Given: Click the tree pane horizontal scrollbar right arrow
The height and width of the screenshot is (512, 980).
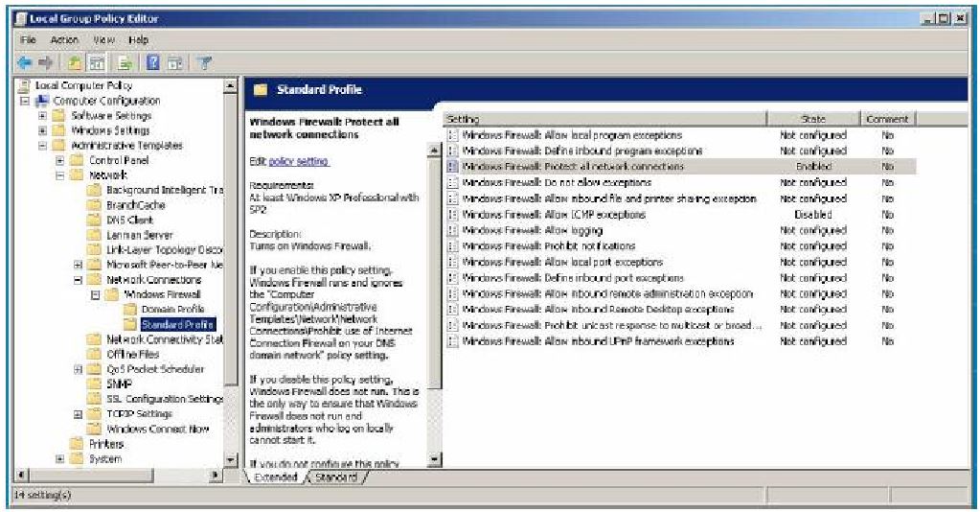Looking at the screenshot, I should (x=215, y=476).
